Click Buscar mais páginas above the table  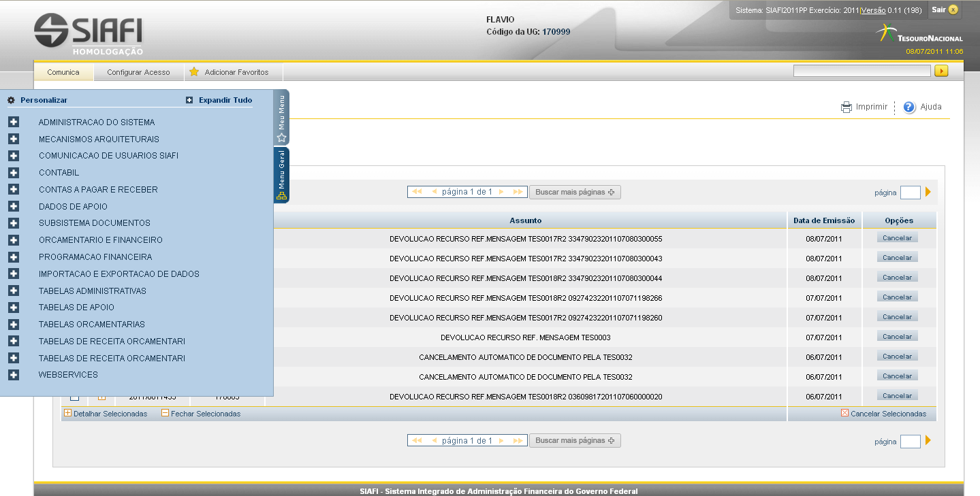pos(575,192)
